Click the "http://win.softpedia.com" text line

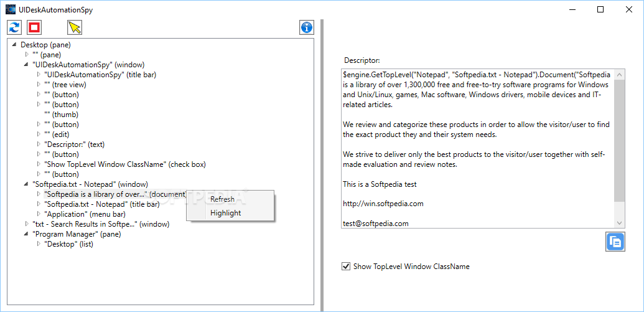(383, 204)
